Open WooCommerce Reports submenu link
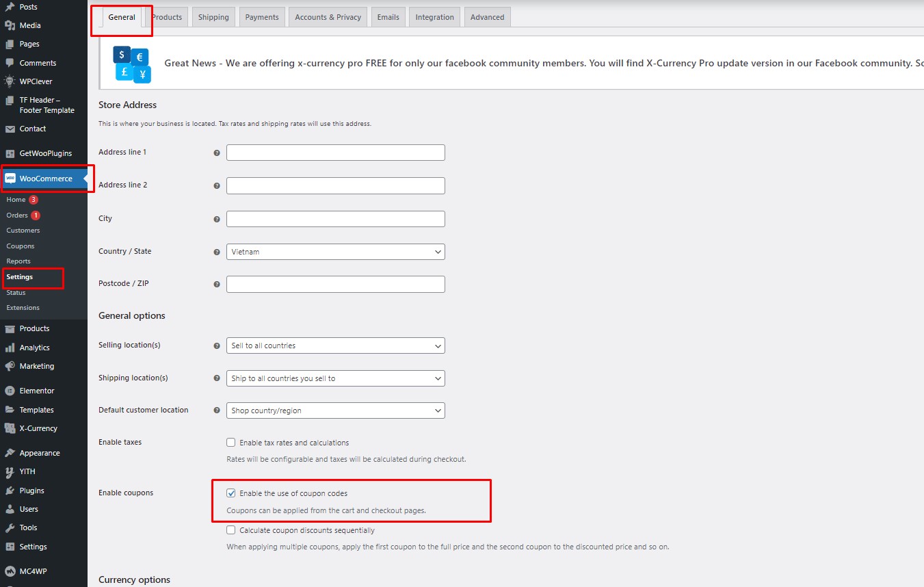 tap(18, 261)
